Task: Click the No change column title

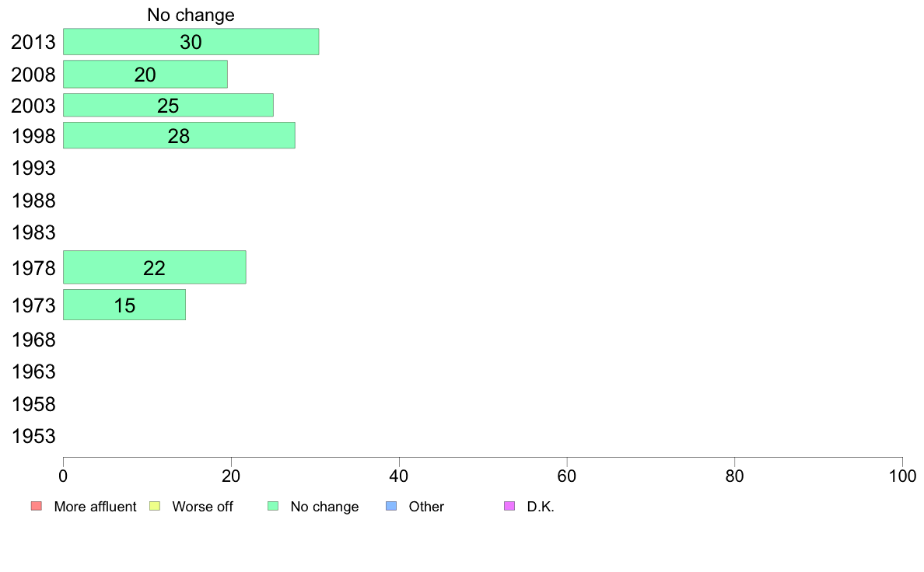Action: click(191, 15)
